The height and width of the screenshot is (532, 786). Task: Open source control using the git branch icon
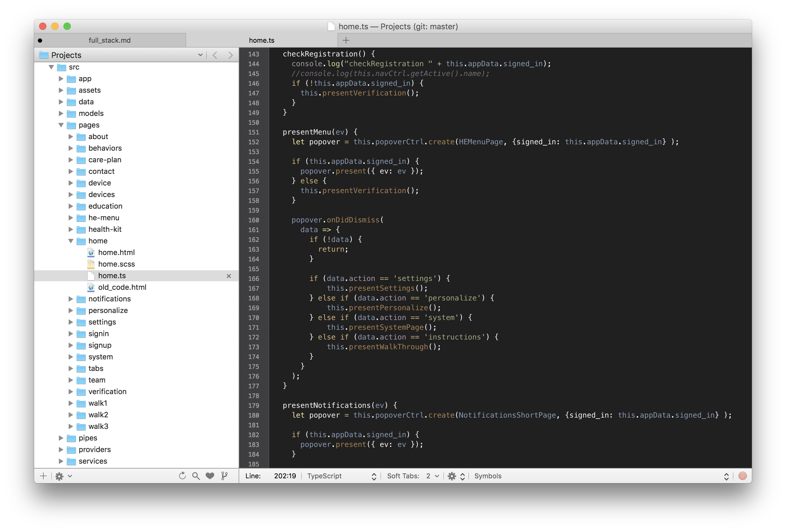tap(224, 476)
